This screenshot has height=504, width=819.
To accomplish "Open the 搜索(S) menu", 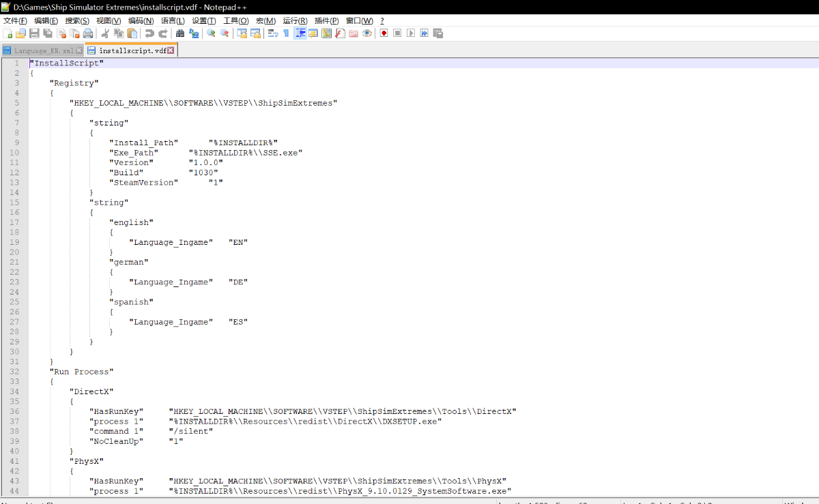I will [77, 21].
